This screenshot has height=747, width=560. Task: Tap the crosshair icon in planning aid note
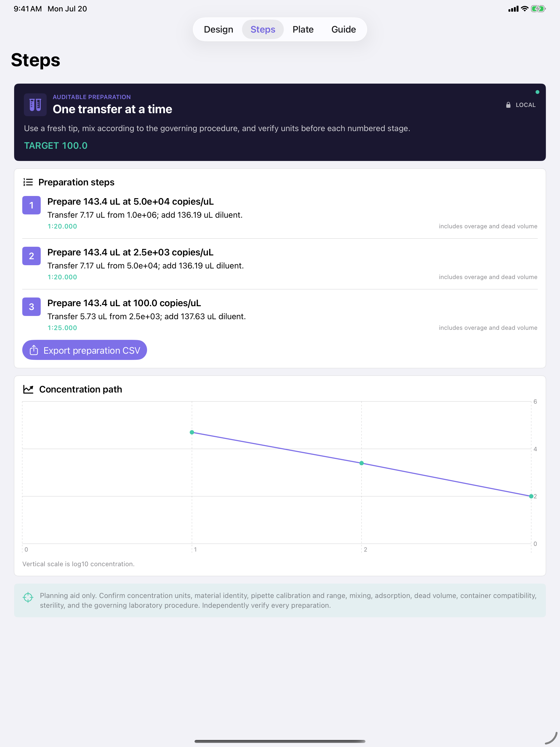(x=28, y=597)
